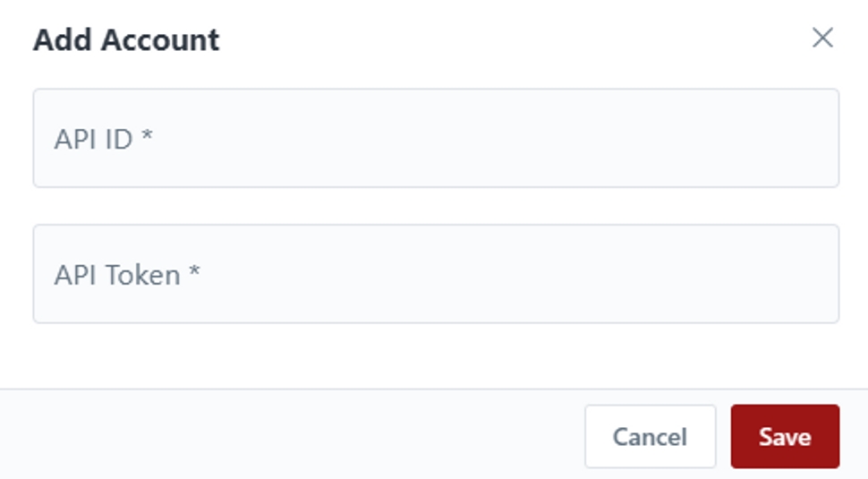Click the X icon in dialog header

point(822,38)
